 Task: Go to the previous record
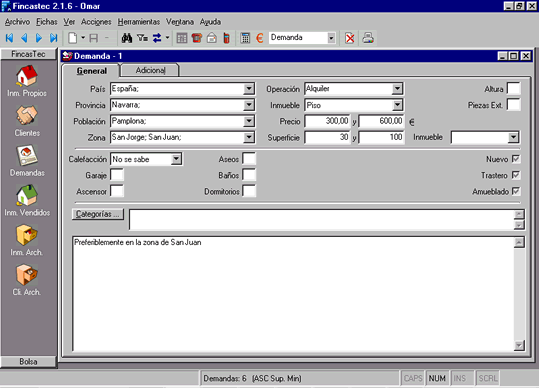point(24,38)
